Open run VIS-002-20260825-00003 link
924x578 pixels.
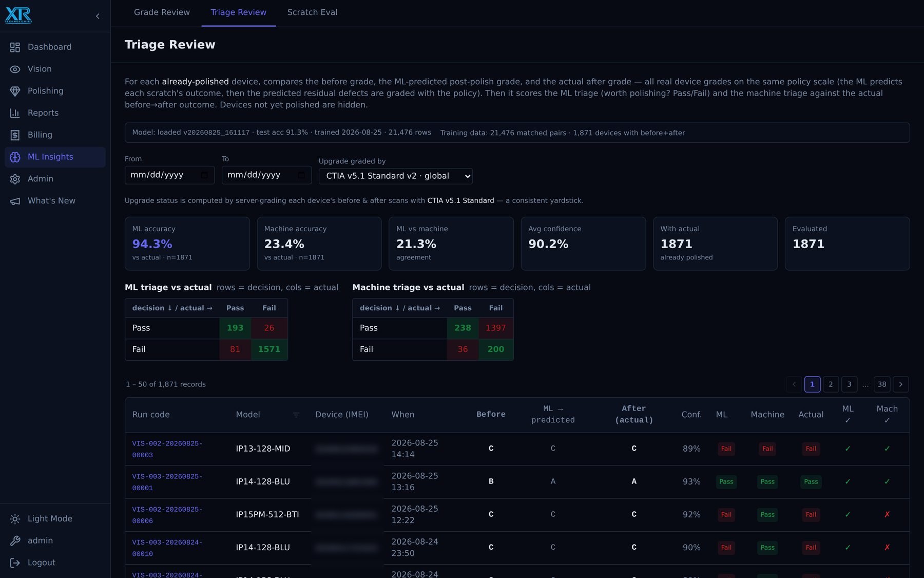(167, 449)
